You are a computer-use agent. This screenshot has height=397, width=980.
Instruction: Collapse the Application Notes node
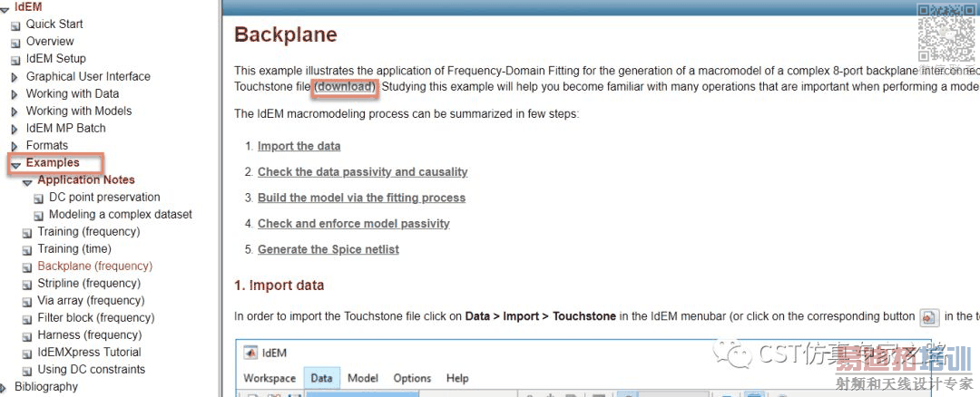tap(27, 181)
